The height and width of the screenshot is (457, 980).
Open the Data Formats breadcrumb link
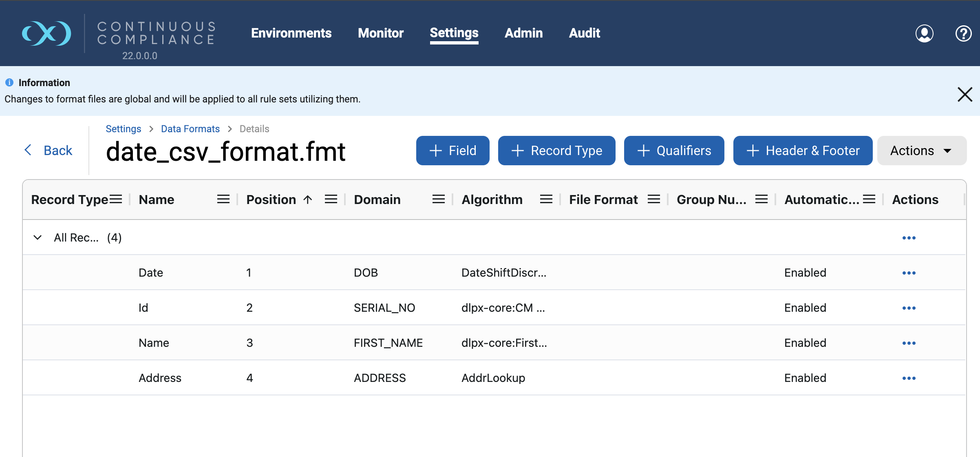pyautogui.click(x=190, y=129)
